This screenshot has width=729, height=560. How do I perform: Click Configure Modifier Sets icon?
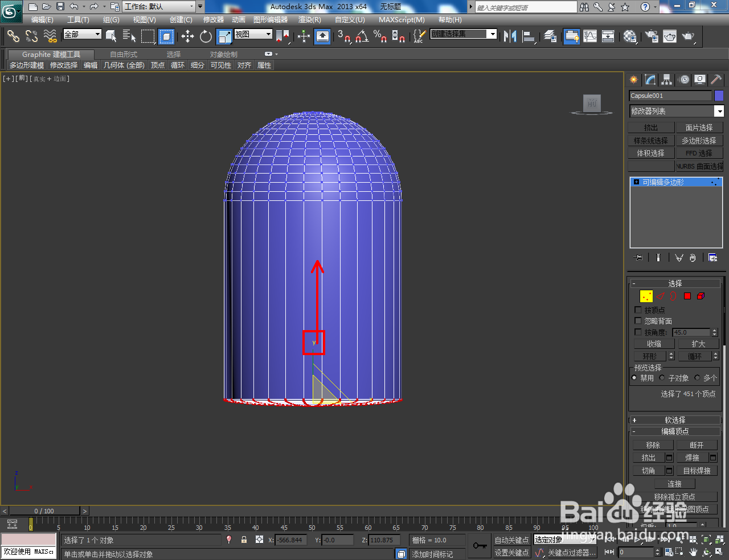tap(712, 258)
